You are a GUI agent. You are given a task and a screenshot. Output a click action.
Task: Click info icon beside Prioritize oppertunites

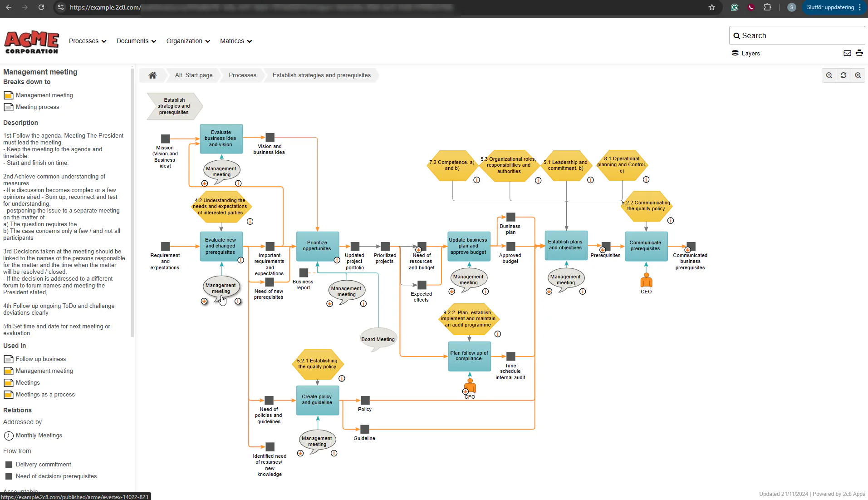(337, 260)
